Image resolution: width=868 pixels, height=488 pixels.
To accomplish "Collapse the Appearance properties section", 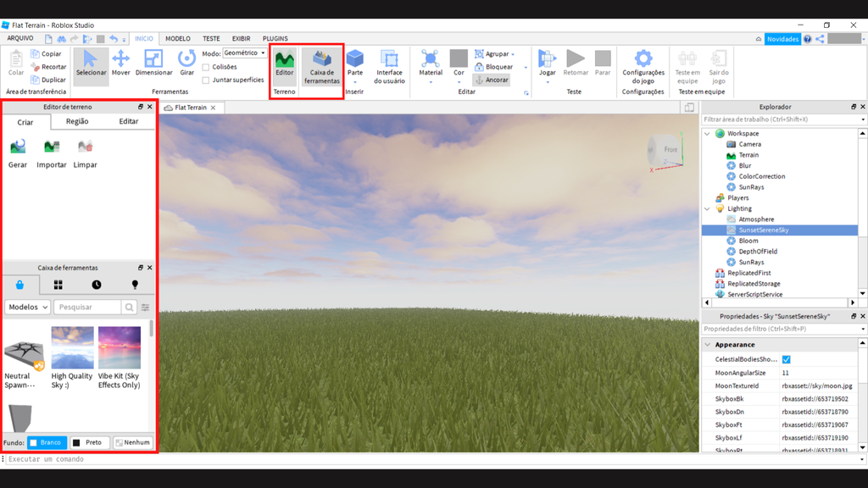I will tap(708, 345).
